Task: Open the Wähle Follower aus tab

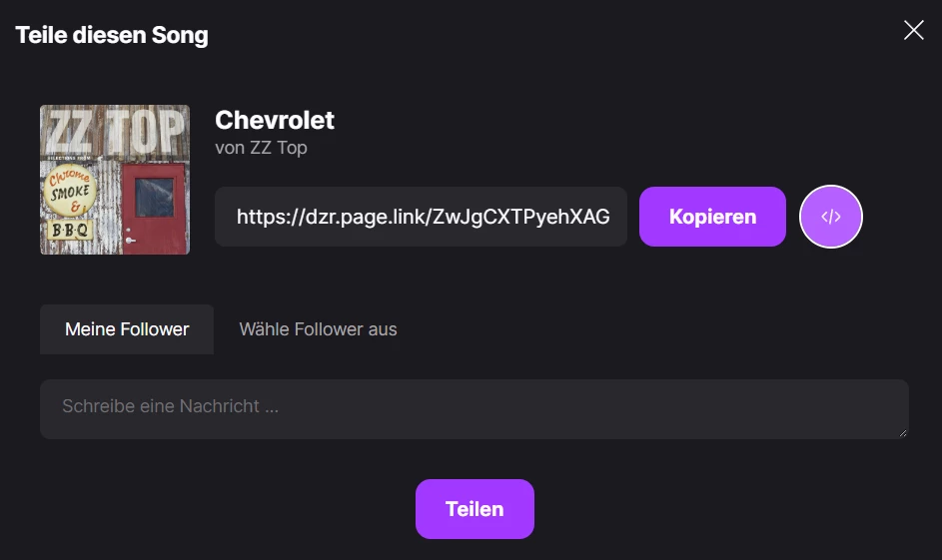Action: point(318,329)
